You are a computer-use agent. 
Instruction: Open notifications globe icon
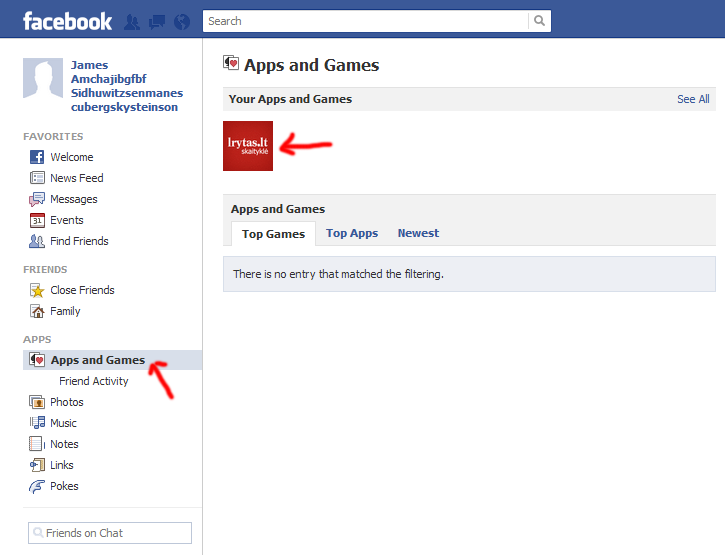182,22
